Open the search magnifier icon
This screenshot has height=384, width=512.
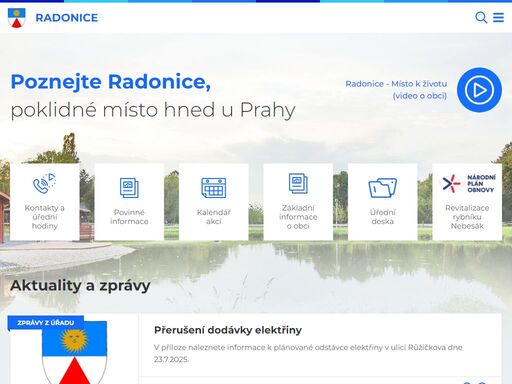481,17
